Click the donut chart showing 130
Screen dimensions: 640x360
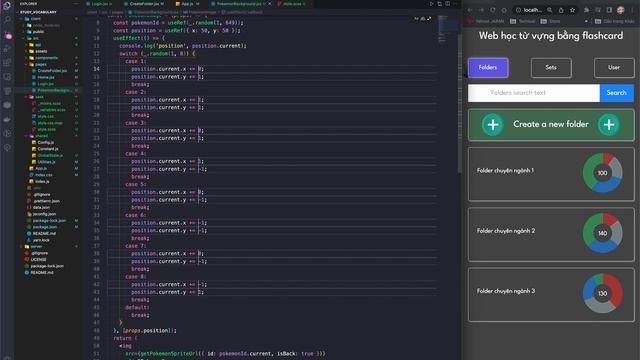(x=602, y=293)
